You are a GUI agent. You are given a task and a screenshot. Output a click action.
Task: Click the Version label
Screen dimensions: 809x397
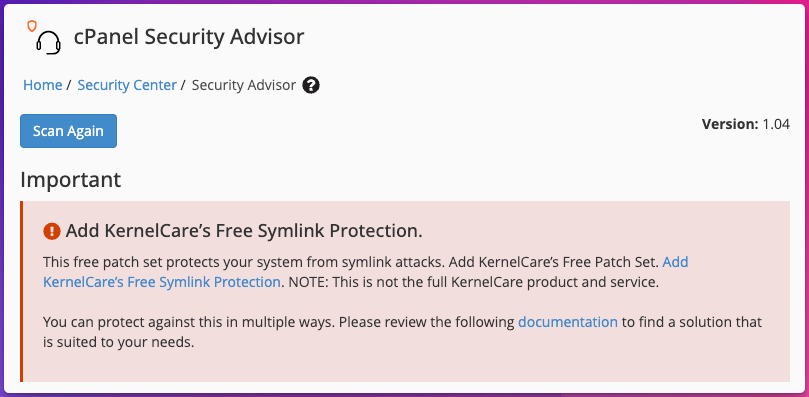730,124
